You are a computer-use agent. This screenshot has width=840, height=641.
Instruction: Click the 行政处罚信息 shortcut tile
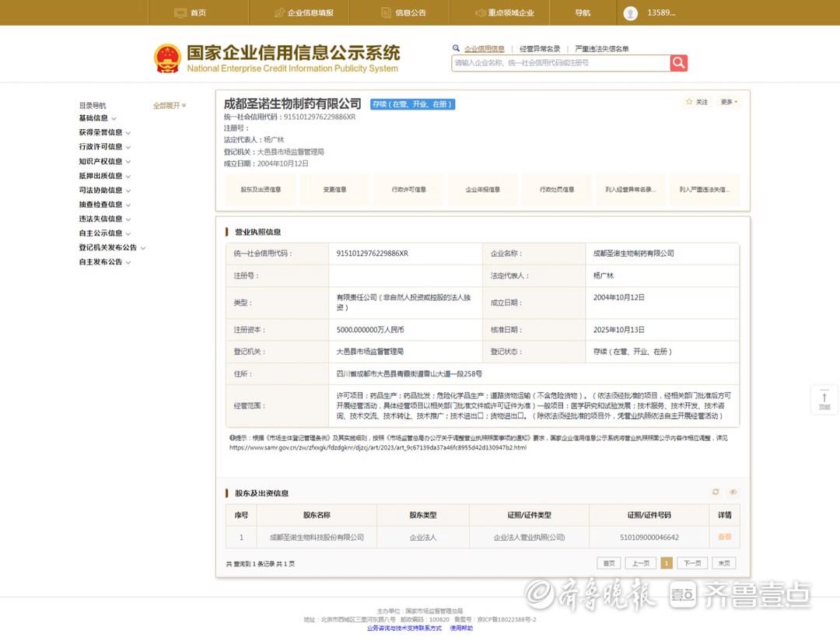click(557, 189)
